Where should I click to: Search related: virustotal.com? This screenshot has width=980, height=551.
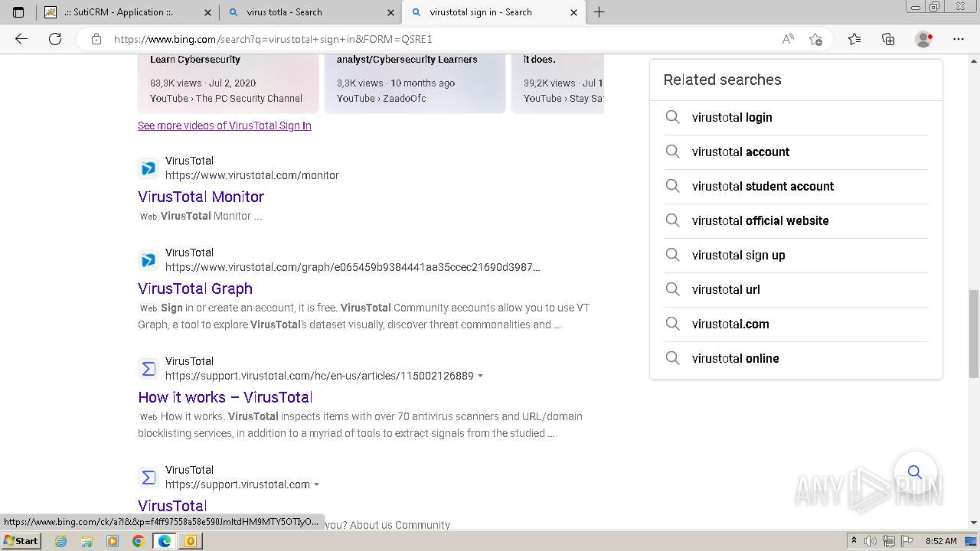[796, 324]
